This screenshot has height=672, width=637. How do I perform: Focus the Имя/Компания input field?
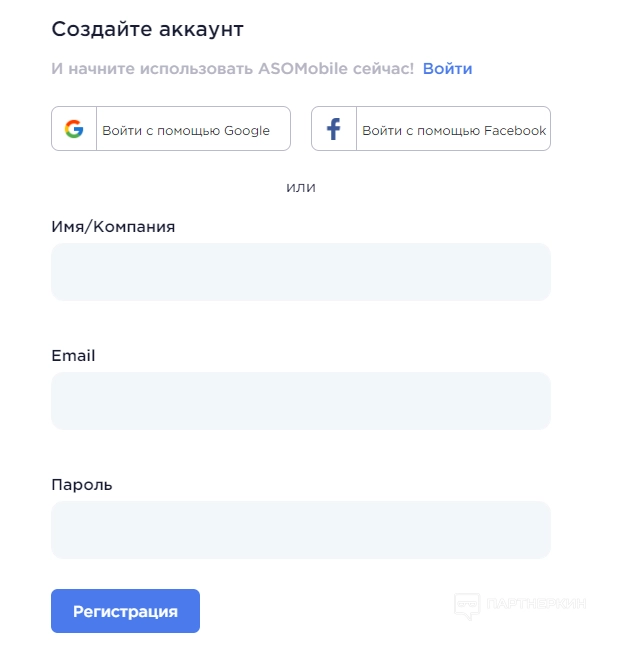[x=300, y=272]
